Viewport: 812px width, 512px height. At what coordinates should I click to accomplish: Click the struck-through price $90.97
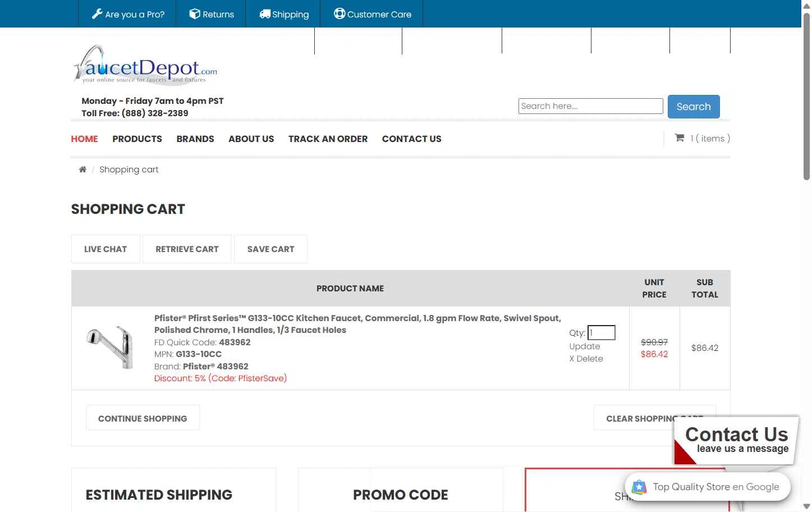pos(654,342)
